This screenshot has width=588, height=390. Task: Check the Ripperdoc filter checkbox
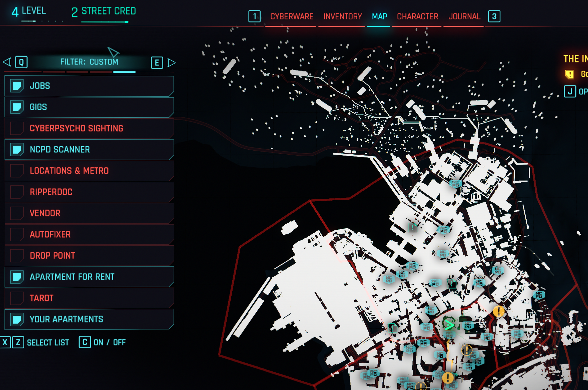pos(17,192)
